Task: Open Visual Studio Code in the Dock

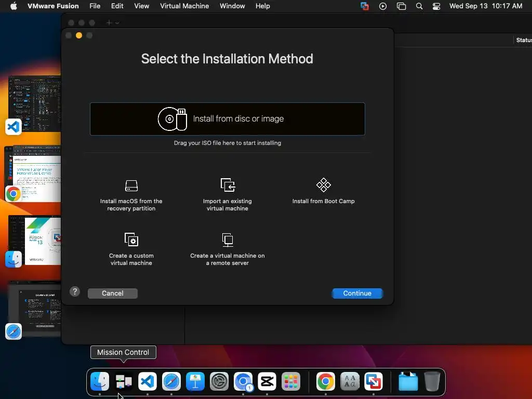Action: [x=148, y=381]
